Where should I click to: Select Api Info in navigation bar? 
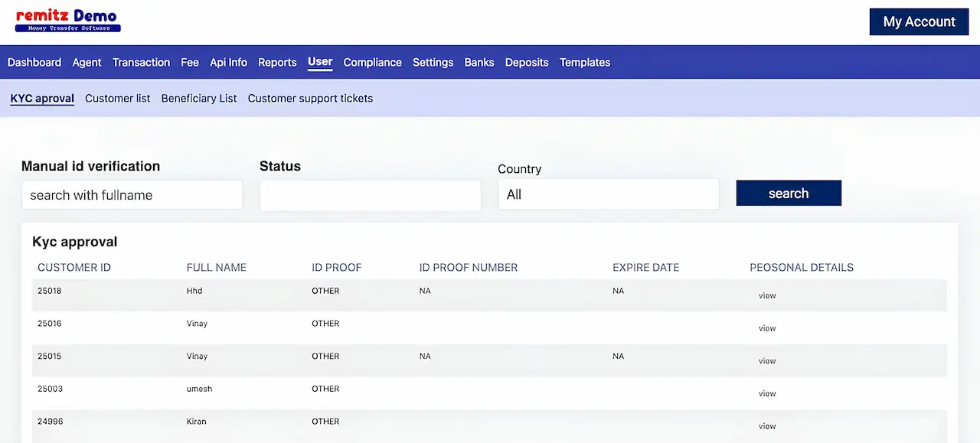228,63
